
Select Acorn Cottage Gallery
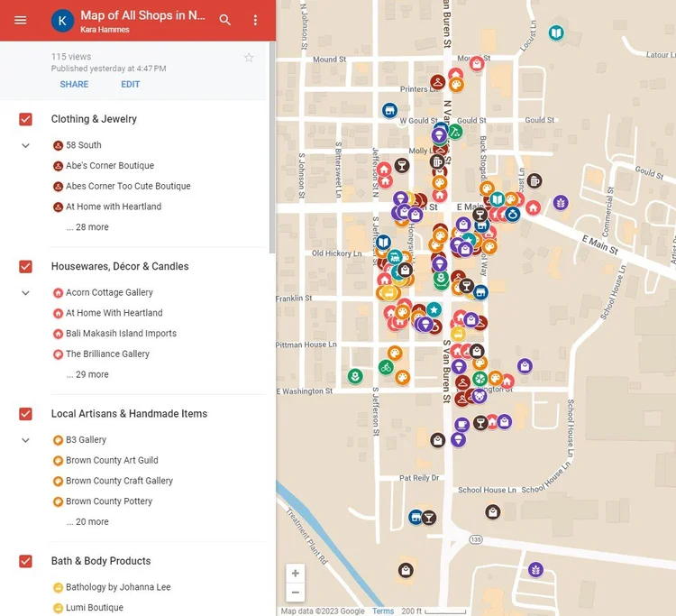(109, 293)
